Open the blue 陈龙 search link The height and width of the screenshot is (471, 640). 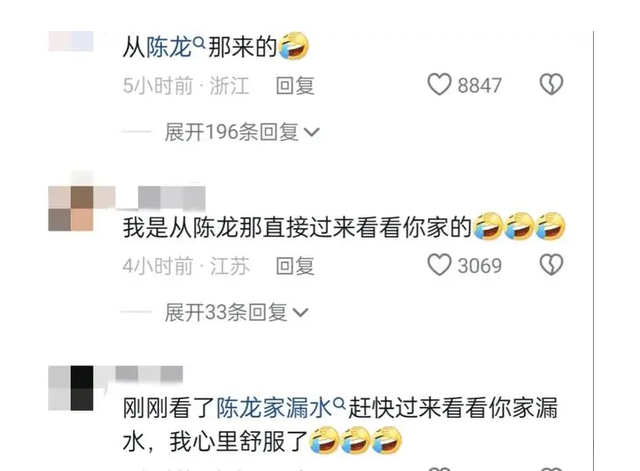[169, 47]
